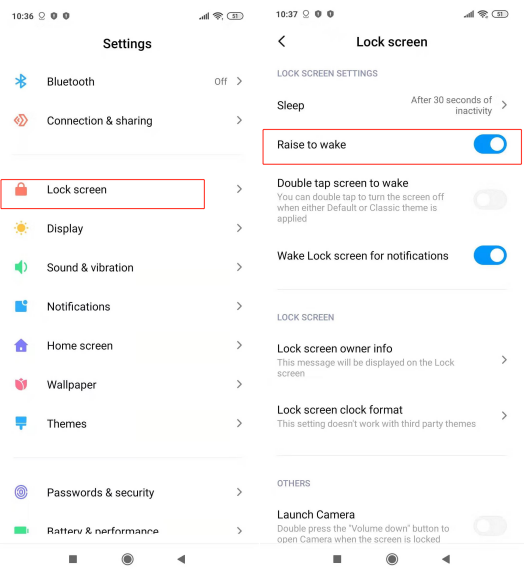Turn off Wake Lock screen for notifications
The width and height of the screenshot is (524, 588).
coord(490,255)
